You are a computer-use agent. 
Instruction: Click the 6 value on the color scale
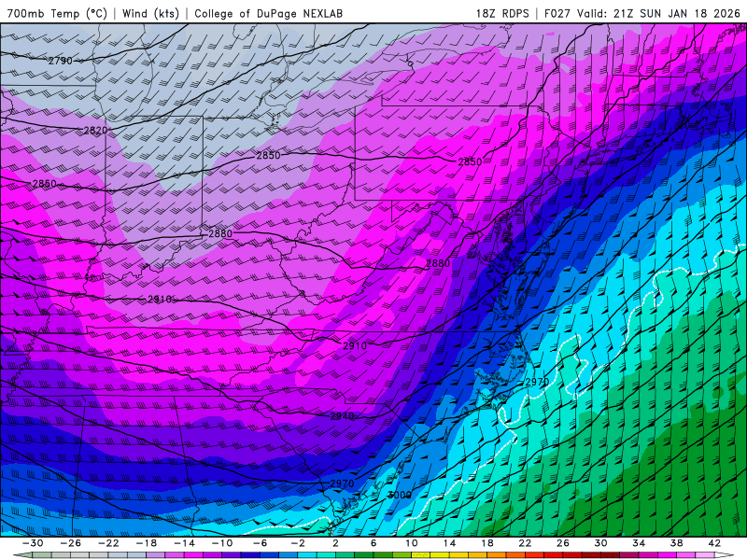click(373, 543)
